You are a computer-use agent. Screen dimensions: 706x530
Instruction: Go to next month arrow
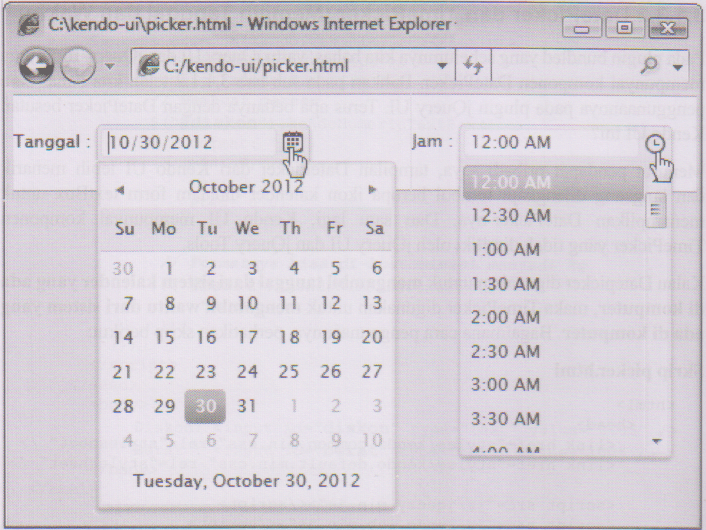(x=373, y=188)
